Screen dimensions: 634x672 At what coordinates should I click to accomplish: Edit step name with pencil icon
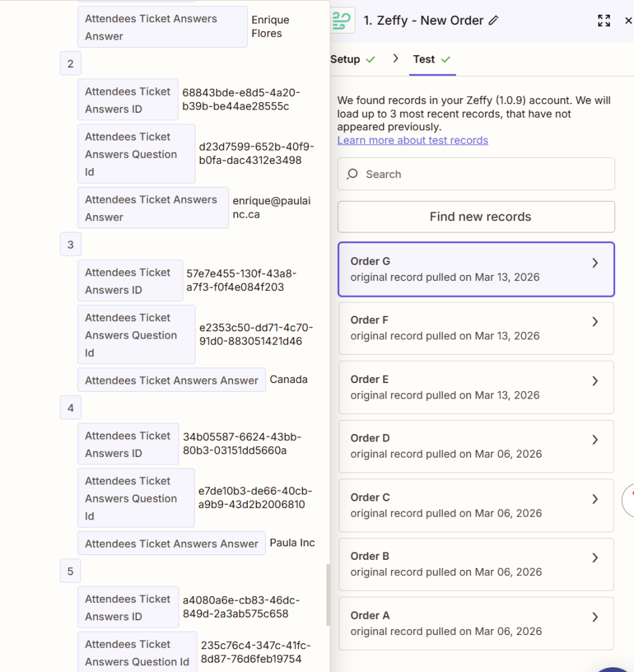click(x=494, y=20)
